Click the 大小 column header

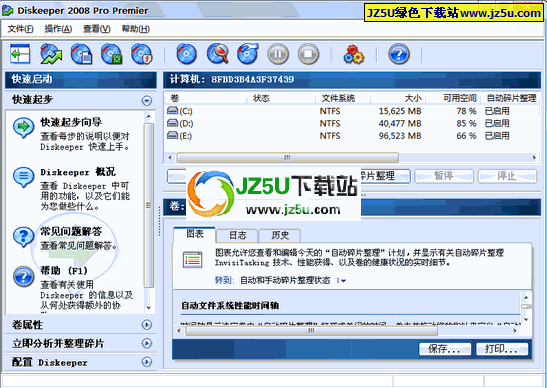tap(398, 98)
